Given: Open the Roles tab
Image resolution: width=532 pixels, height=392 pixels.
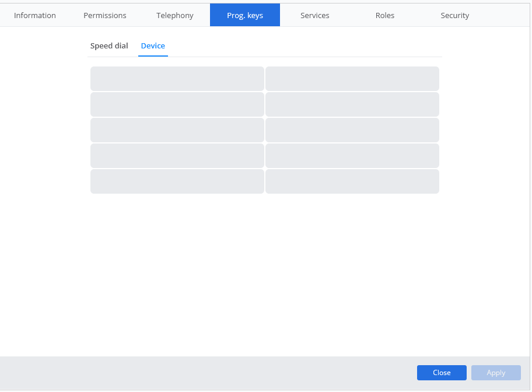Looking at the screenshot, I should pos(385,15).
